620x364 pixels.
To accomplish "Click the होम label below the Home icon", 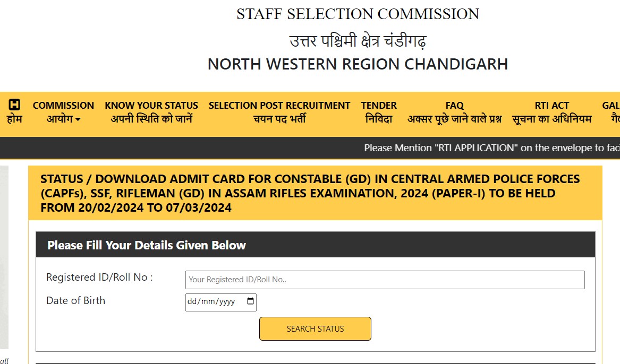I will click(x=14, y=119).
